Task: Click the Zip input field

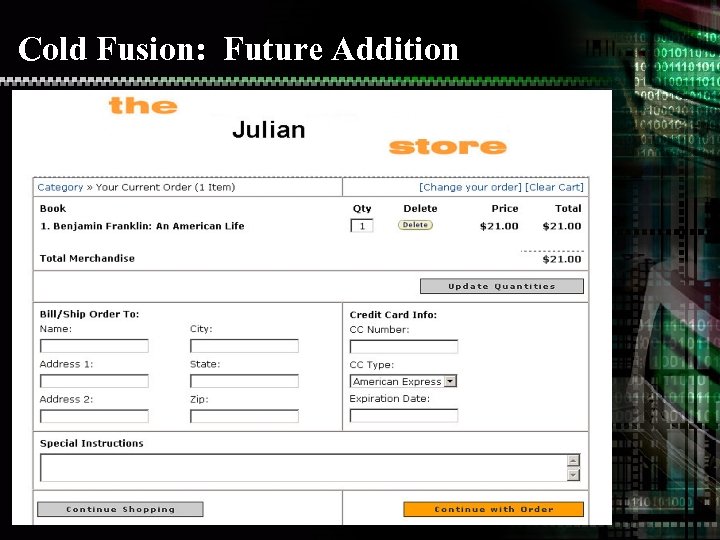Action: point(244,416)
